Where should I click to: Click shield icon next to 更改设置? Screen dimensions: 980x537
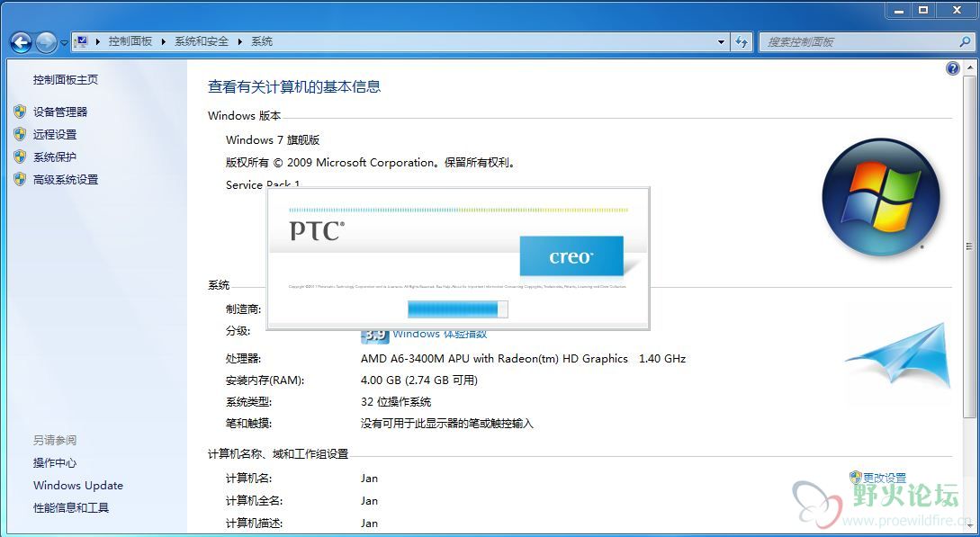pos(856,477)
